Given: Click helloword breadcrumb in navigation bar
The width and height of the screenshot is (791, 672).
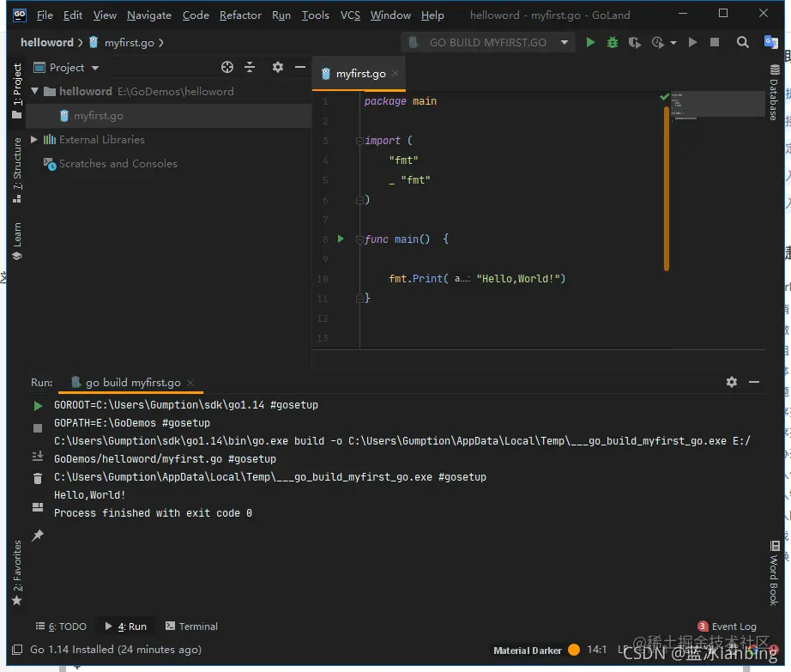Looking at the screenshot, I should point(47,42).
